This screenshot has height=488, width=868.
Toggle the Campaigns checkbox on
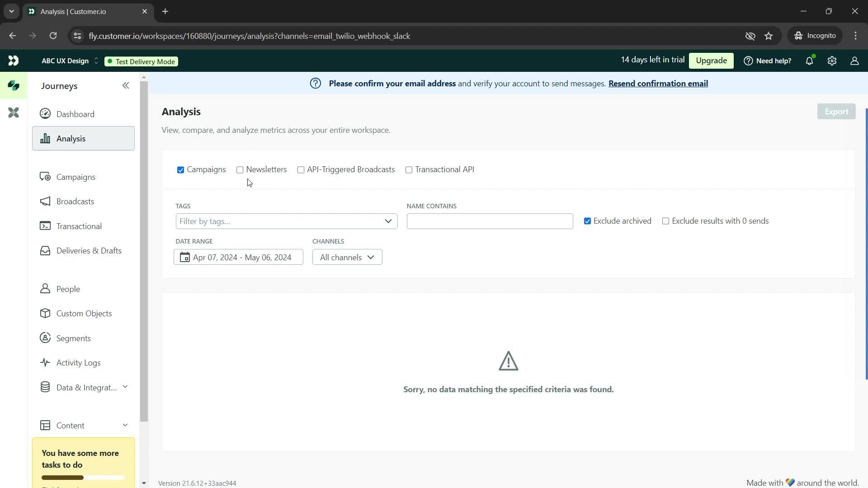click(180, 169)
